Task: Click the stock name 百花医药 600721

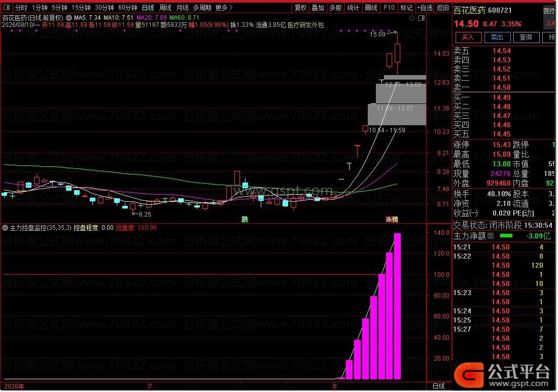Action: click(482, 10)
